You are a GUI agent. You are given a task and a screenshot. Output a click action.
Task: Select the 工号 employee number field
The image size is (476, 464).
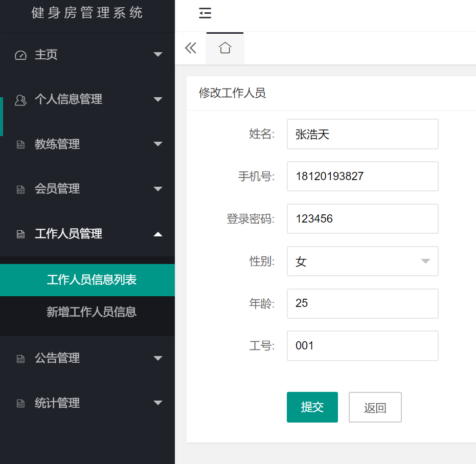tap(362, 346)
